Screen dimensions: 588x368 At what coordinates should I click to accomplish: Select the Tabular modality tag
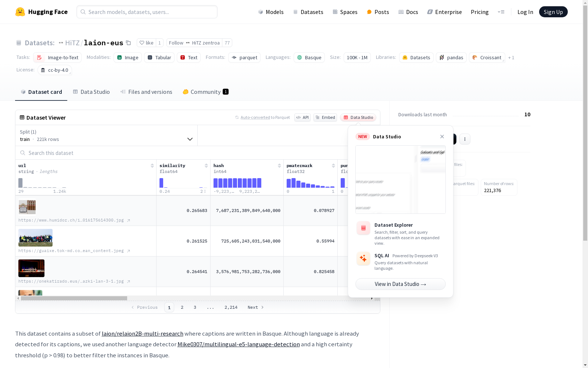click(159, 57)
